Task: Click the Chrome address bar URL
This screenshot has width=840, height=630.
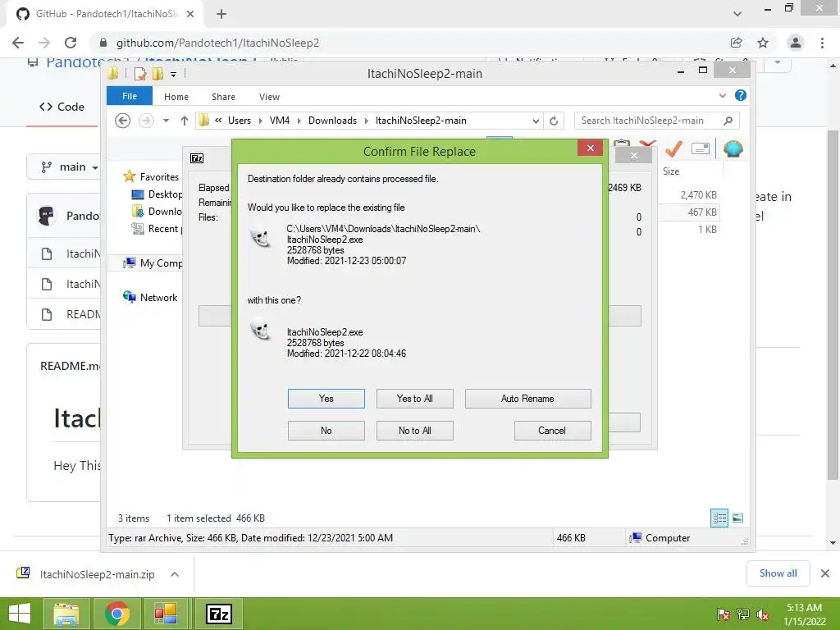Action: pyautogui.click(x=217, y=43)
